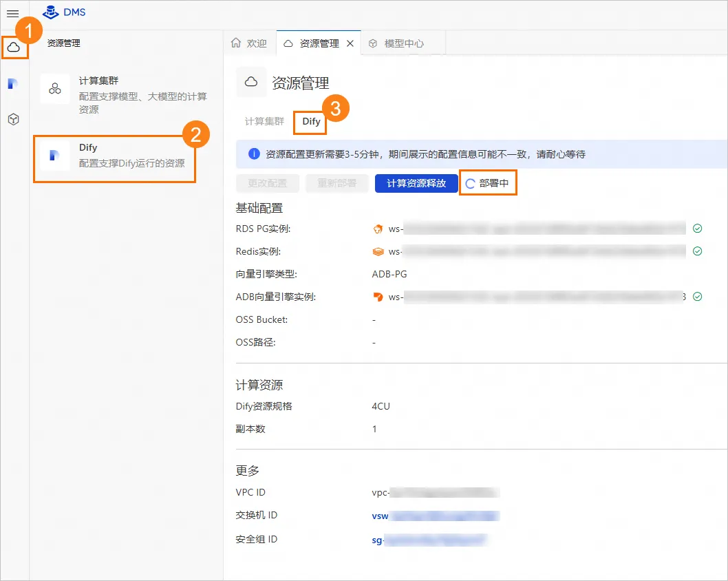728x581 pixels.
Task: Click the 交换机 ID label
Action: tap(256, 515)
